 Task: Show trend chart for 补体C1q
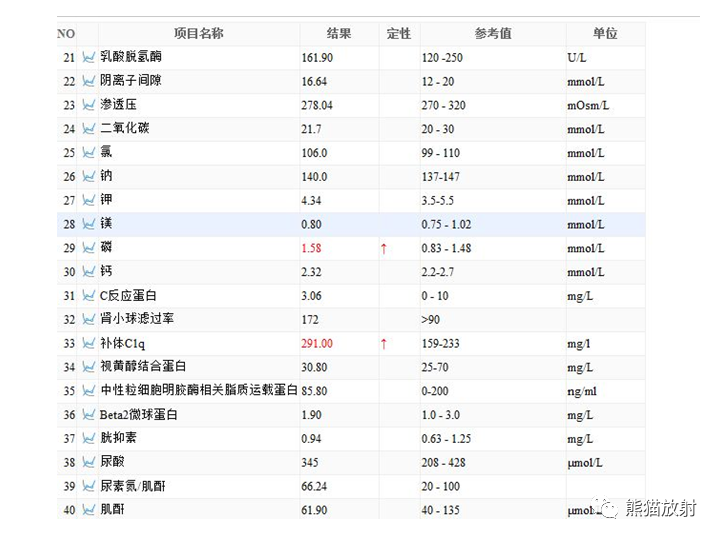point(88,343)
